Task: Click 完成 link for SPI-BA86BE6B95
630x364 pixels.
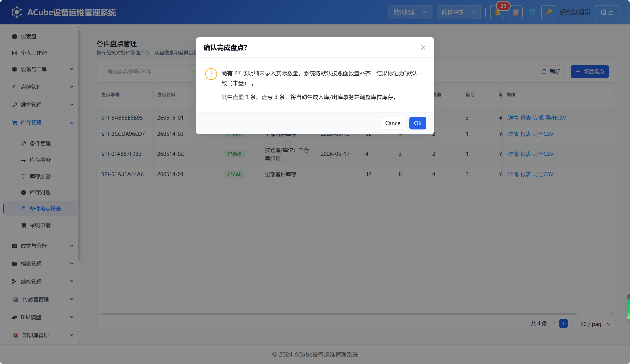Action: [x=538, y=118]
